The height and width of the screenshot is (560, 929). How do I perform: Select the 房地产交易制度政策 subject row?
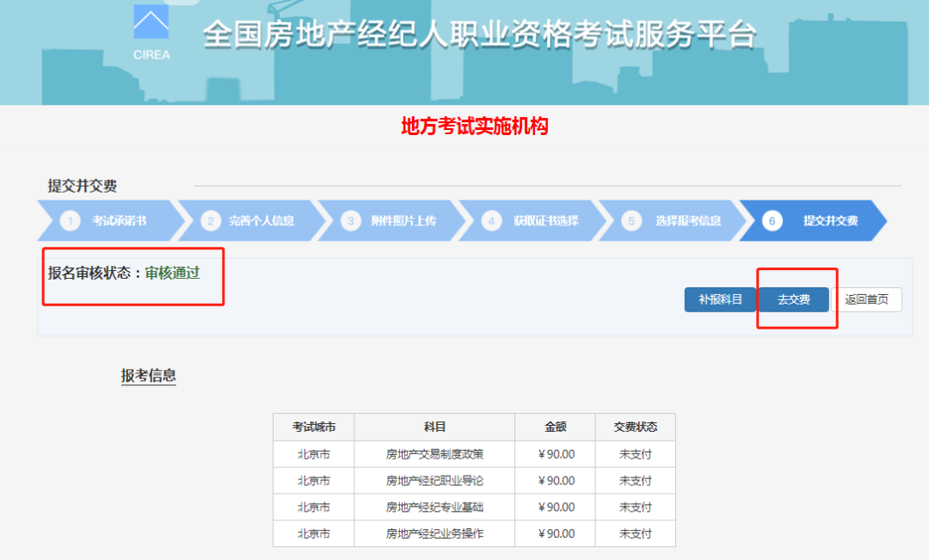(x=434, y=454)
